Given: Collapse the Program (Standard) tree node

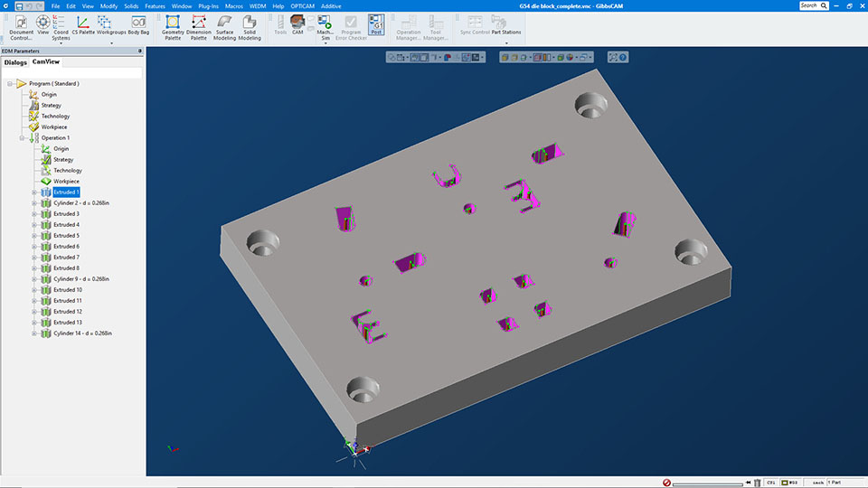Looking at the screenshot, I should click(x=9, y=84).
